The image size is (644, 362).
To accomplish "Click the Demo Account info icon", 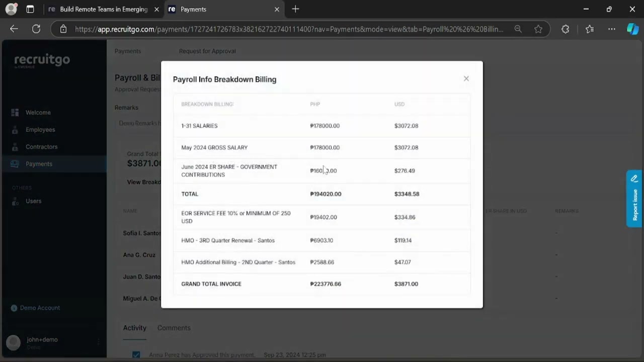I will click(14, 308).
